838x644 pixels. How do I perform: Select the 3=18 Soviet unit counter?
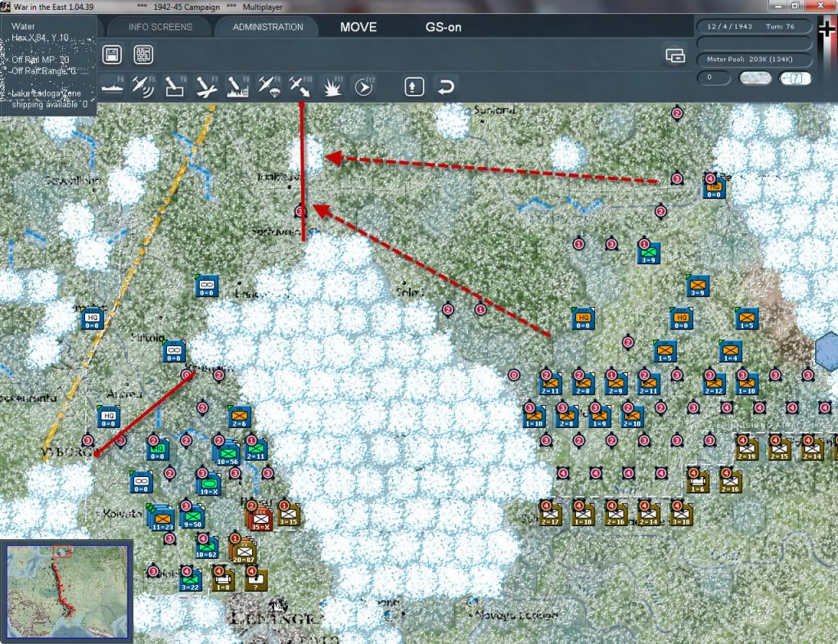[681, 514]
